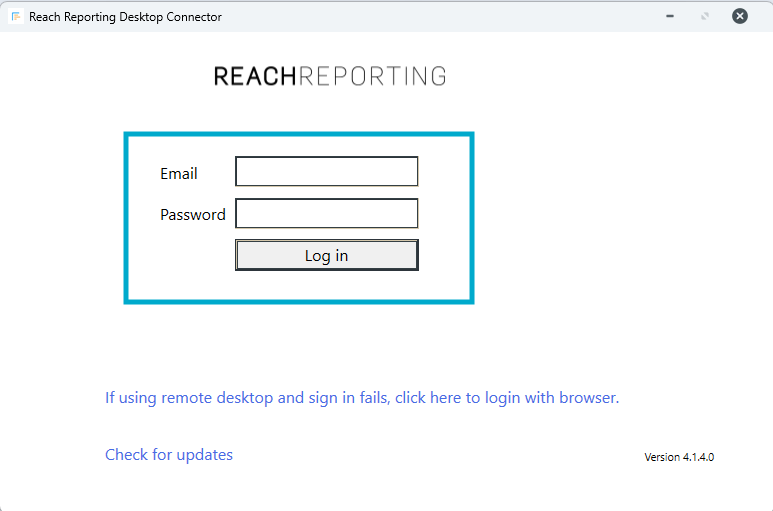Click the Check for updates link
Image resolution: width=773 pixels, height=511 pixels.
coord(169,455)
